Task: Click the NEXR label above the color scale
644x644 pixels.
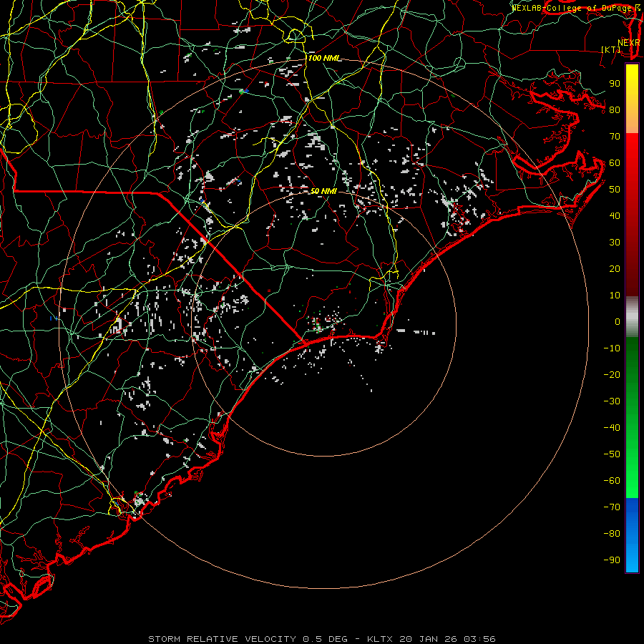Action: point(628,43)
